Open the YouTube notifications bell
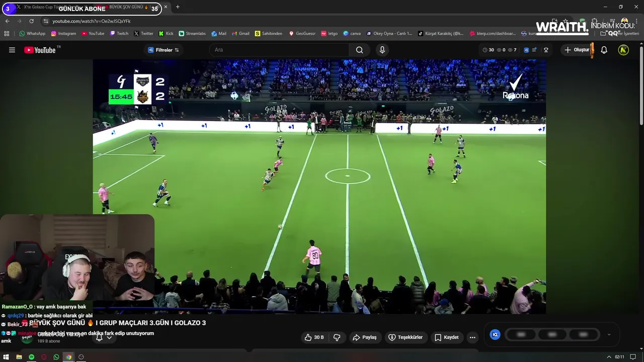Screen dimensions: 644x362 pos(604,50)
